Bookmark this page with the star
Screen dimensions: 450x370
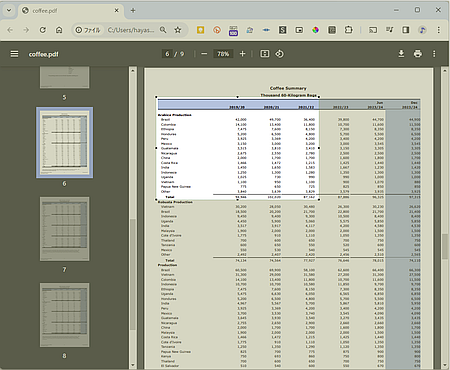pos(178,30)
